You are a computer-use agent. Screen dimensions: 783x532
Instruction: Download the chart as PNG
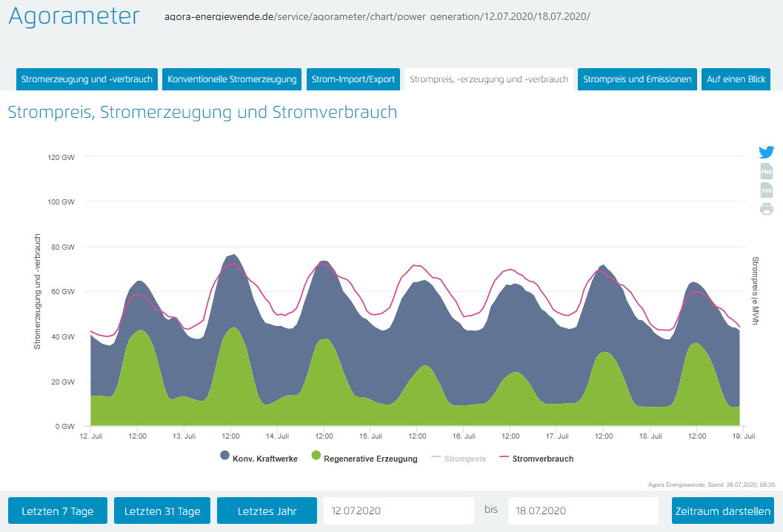coord(766,171)
